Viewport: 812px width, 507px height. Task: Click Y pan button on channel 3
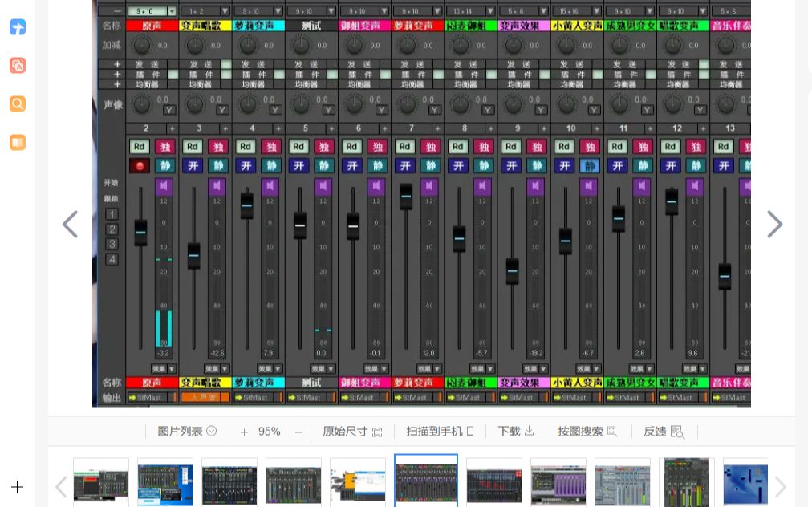coord(222,110)
